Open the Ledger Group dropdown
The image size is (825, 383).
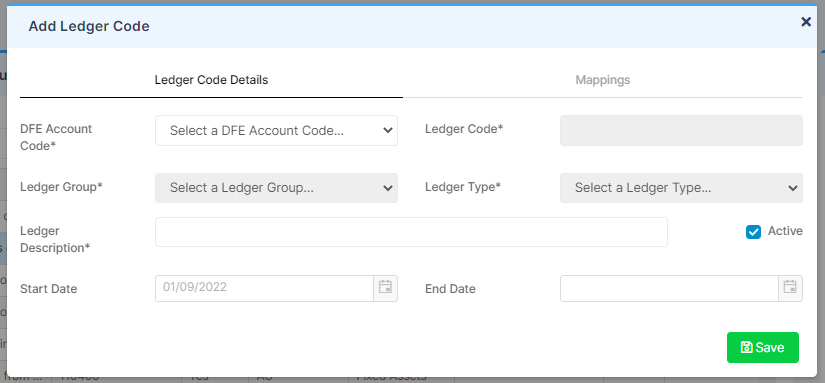tap(276, 188)
